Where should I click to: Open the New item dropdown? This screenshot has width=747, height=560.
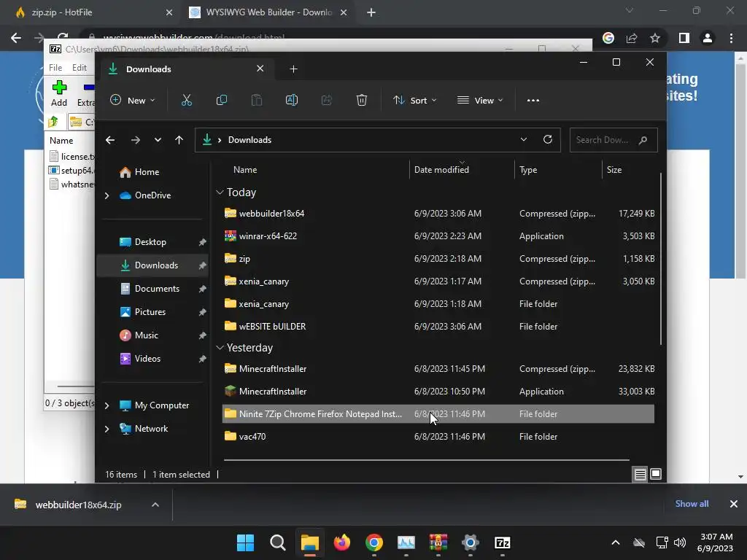click(x=133, y=101)
